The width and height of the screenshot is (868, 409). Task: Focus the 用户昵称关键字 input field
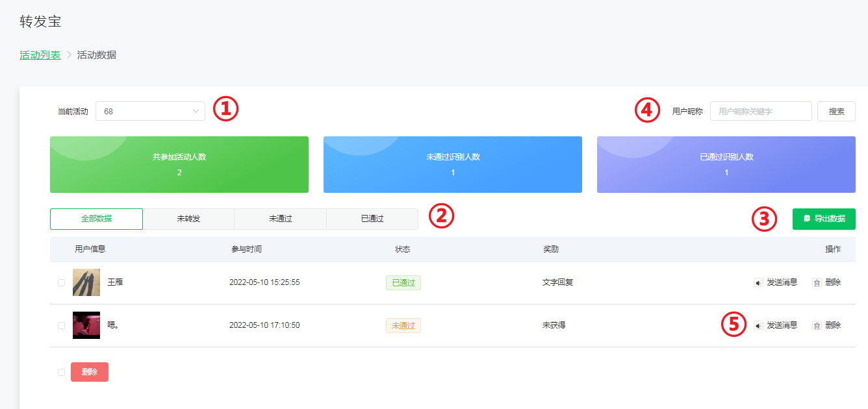point(761,111)
